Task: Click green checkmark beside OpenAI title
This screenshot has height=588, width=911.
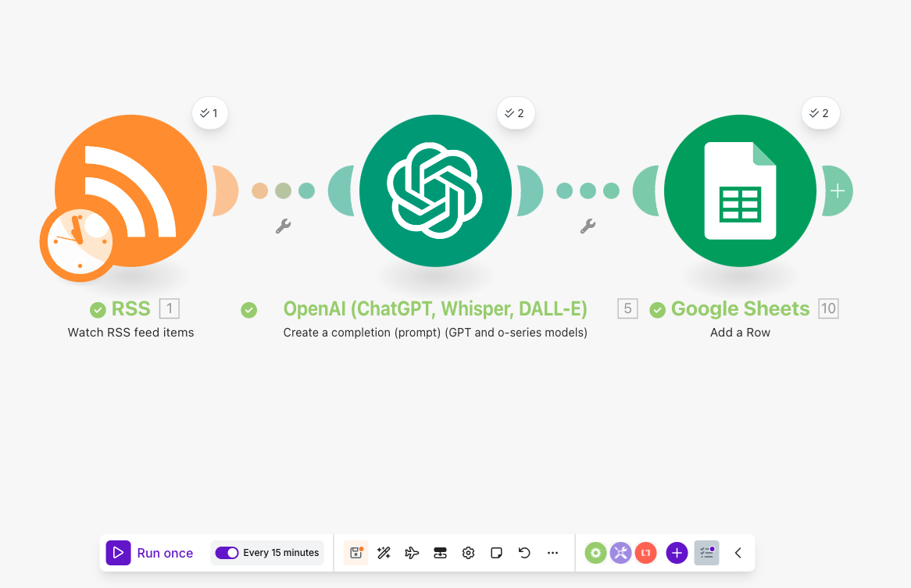Action: click(248, 310)
